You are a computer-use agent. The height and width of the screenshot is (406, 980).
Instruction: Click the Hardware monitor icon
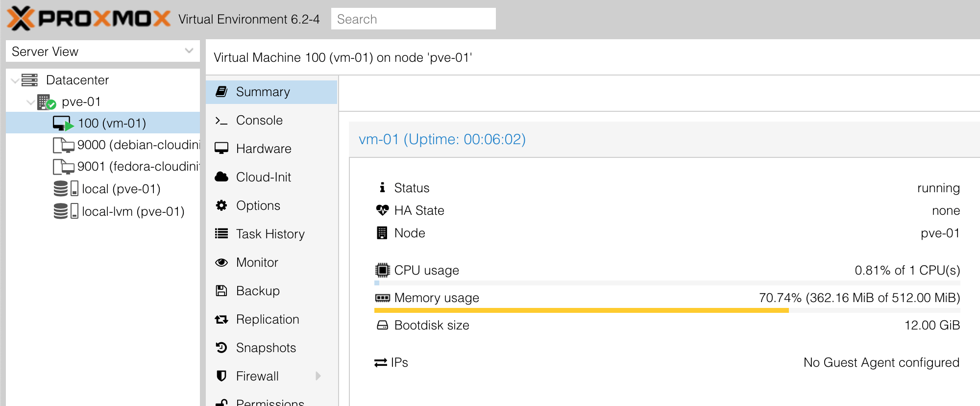[221, 149]
